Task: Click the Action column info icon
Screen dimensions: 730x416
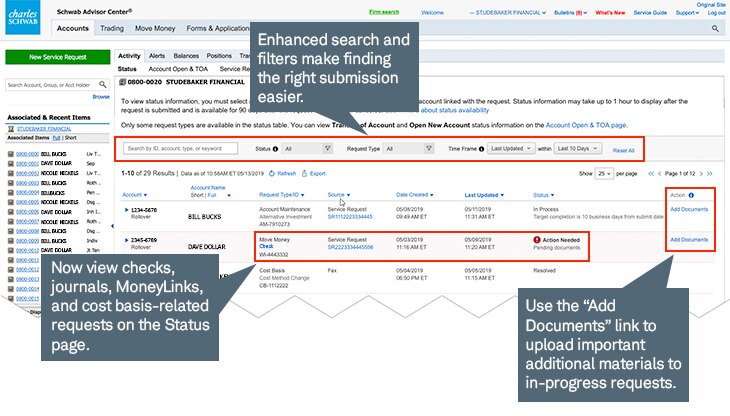Action: point(691,195)
